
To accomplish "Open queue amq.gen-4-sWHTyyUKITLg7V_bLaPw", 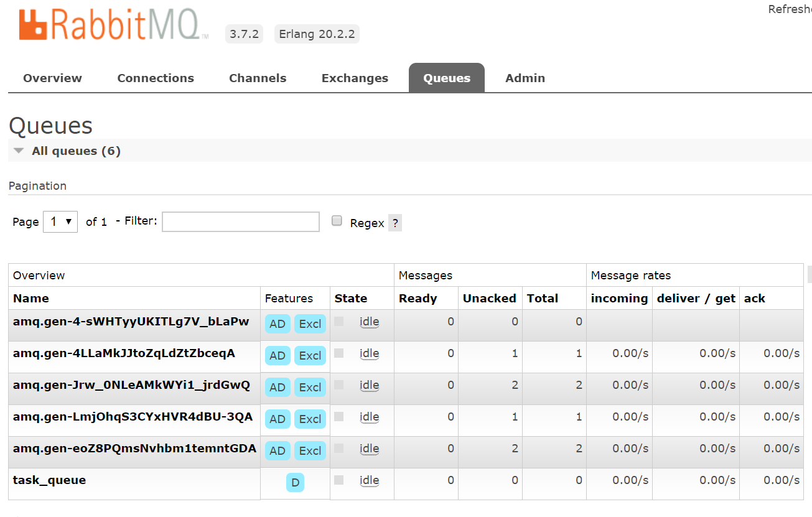I will (131, 322).
